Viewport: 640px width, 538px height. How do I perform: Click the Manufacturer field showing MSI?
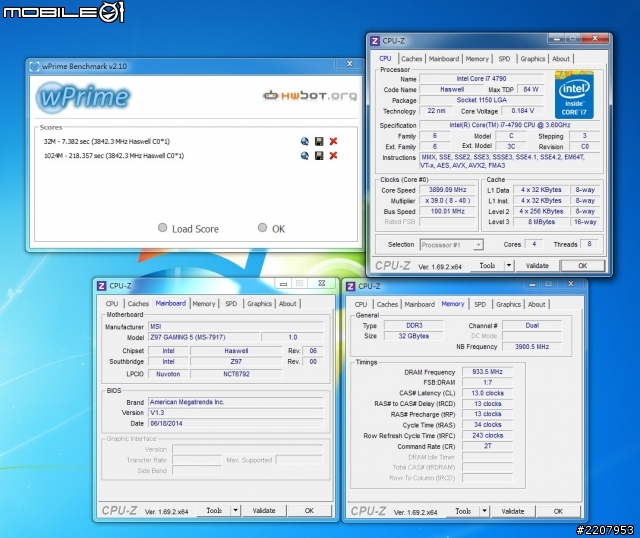236,327
